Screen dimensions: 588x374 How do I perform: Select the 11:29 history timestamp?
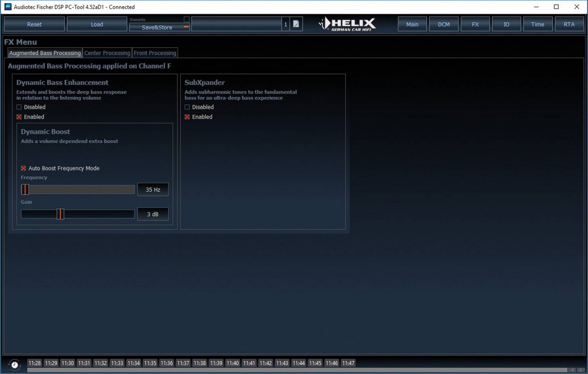[x=51, y=363]
